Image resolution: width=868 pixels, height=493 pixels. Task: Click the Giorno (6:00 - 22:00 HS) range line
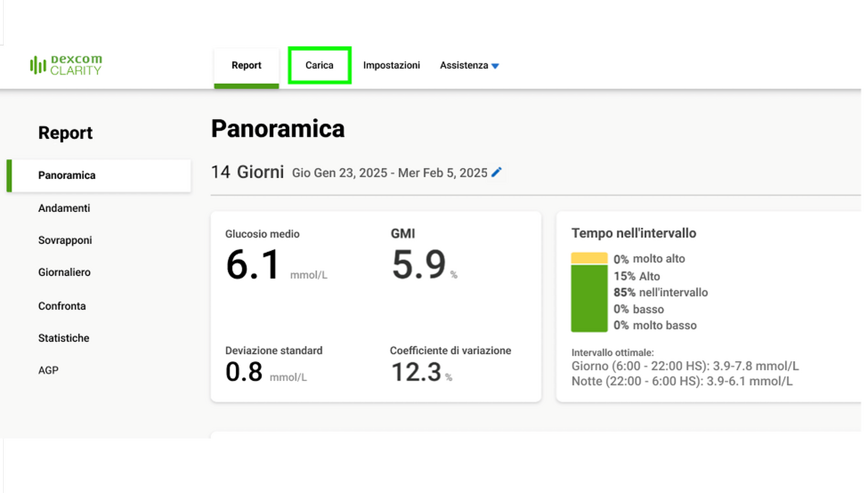click(x=685, y=366)
